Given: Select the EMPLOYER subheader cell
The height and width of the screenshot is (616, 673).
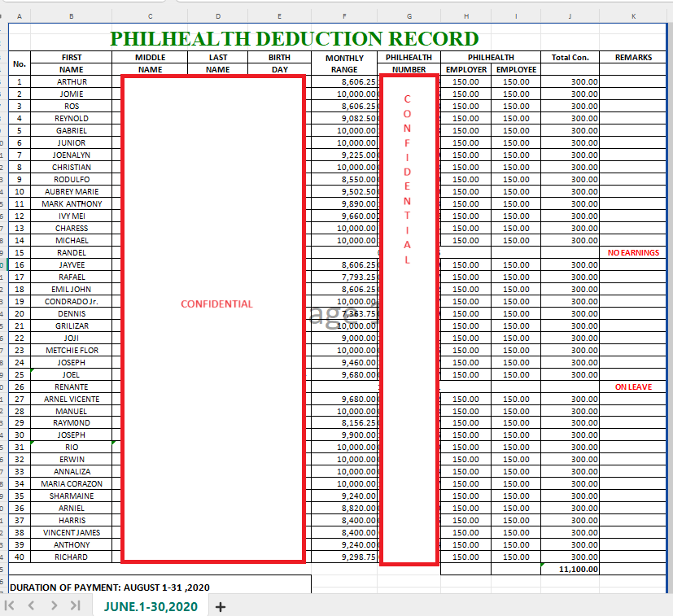Looking at the screenshot, I should click(465, 69).
